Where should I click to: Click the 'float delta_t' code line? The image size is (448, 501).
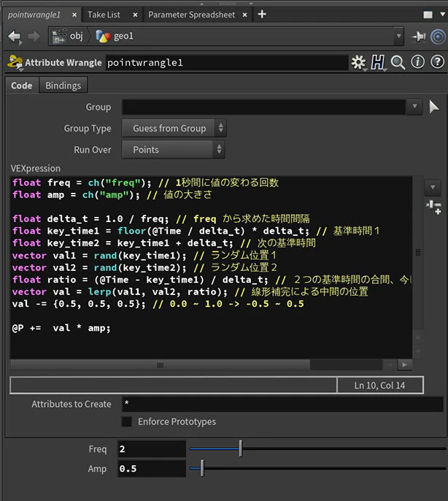(161, 219)
